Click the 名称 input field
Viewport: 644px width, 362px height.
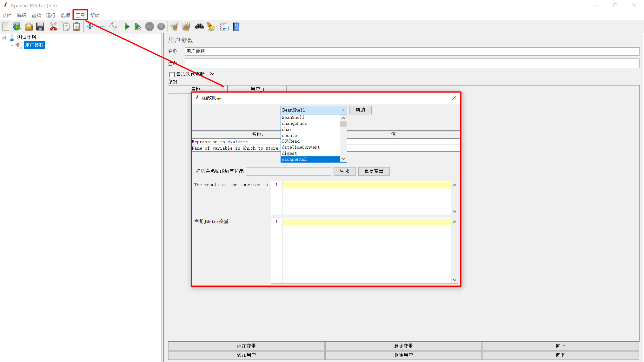coord(412,51)
